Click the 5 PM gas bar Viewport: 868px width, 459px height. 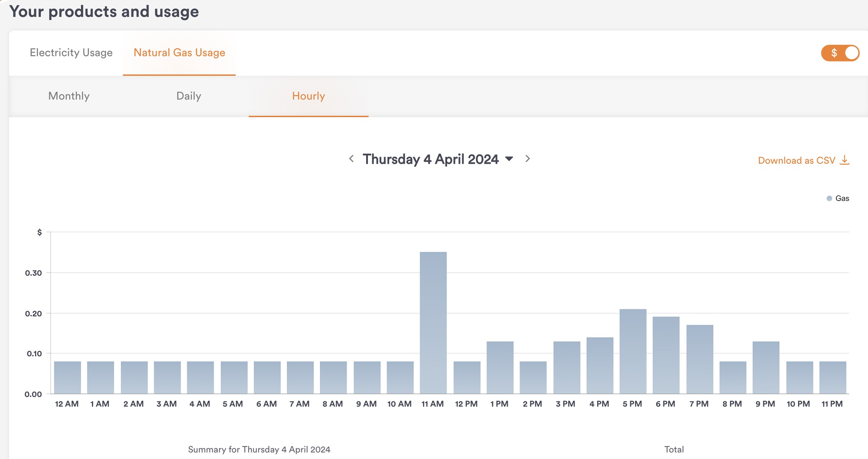click(x=633, y=351)
